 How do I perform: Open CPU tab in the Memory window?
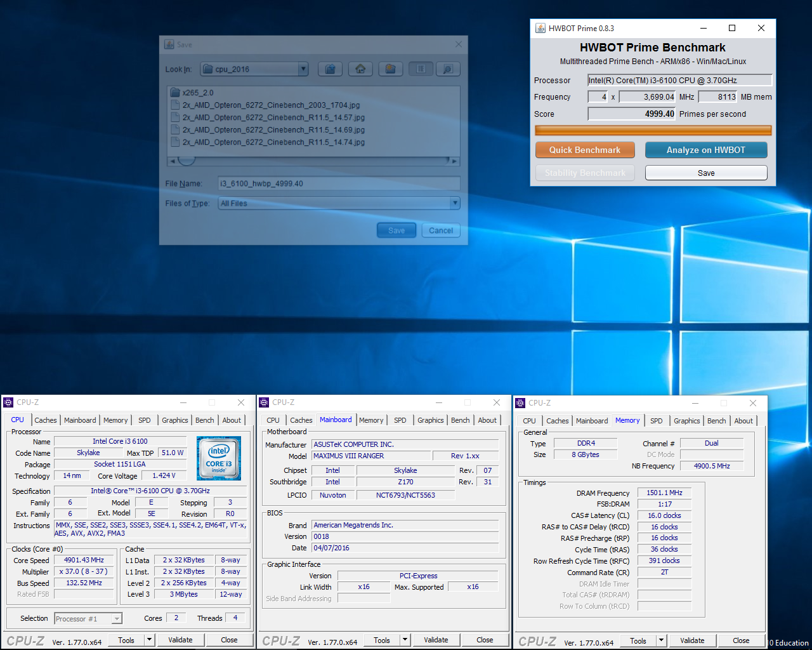(530, 421)
